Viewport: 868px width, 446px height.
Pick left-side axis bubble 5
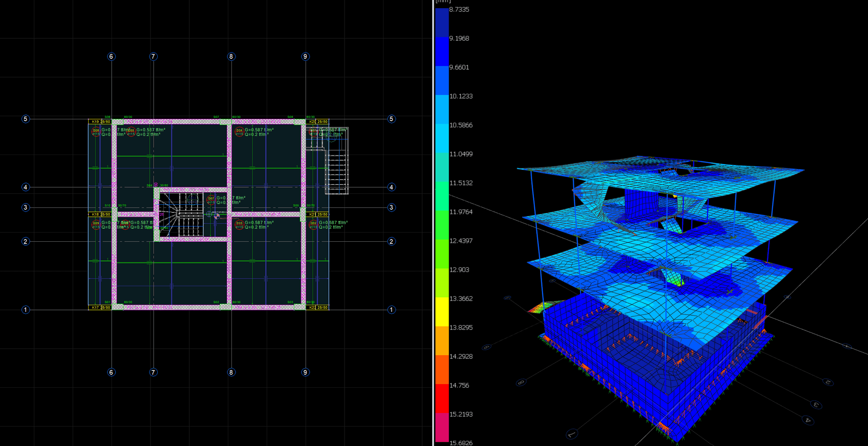click(x=25, y=119)
